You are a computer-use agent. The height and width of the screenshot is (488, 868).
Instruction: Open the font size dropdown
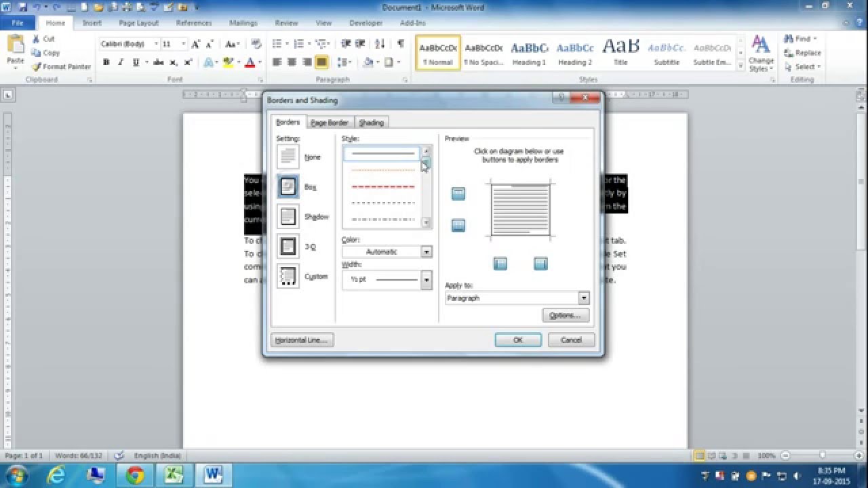click(x=183, y=44)
